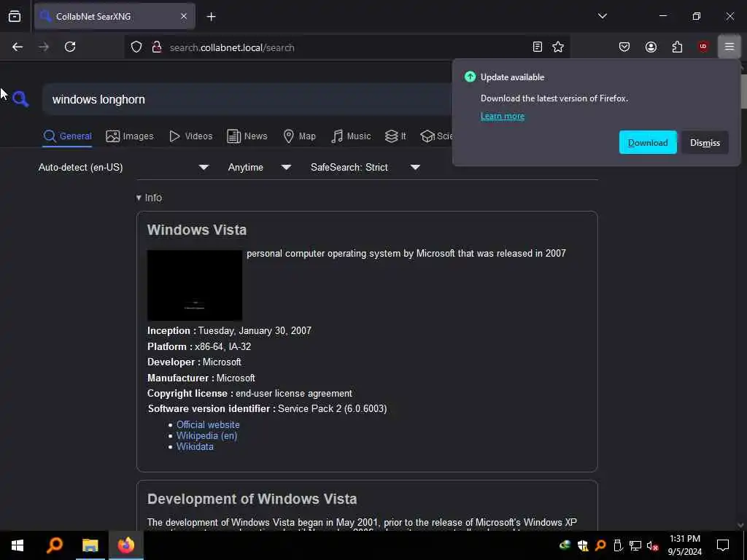Open the Anytime time range dropdown
The width and height of the screenshot is (747, 560).
point(260,167)
